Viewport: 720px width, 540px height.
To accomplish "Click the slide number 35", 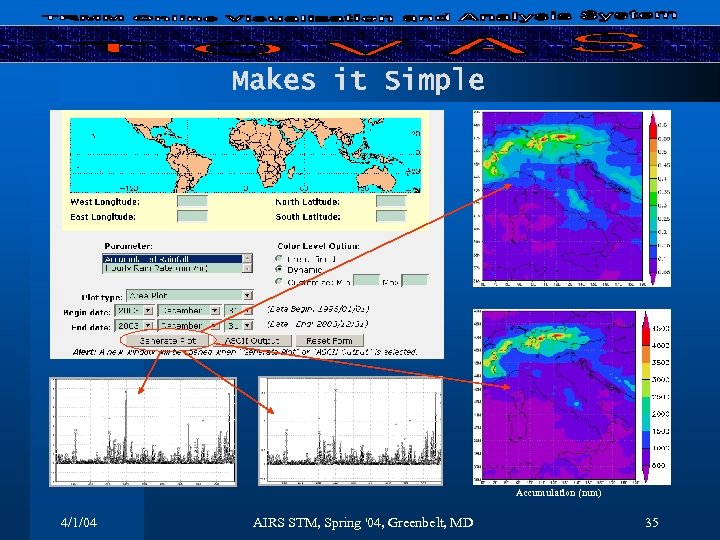I will click(x=652, y=522).
